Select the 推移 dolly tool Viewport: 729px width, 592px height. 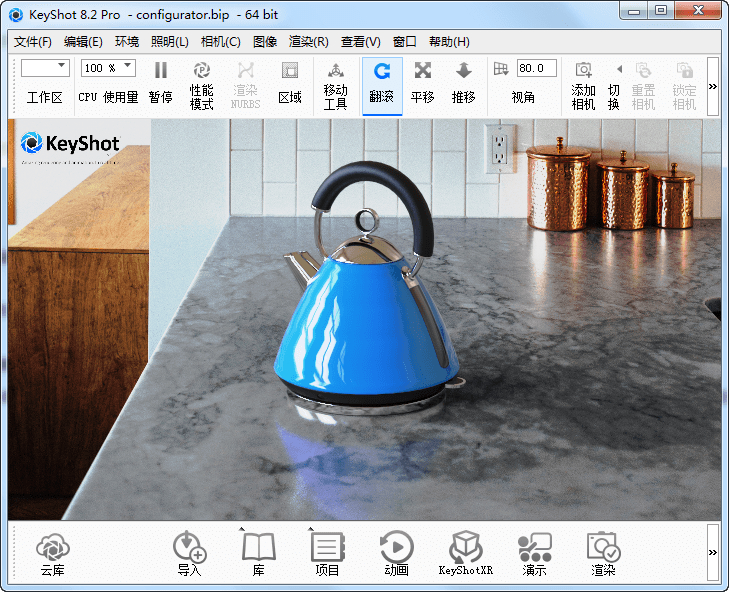463,83
